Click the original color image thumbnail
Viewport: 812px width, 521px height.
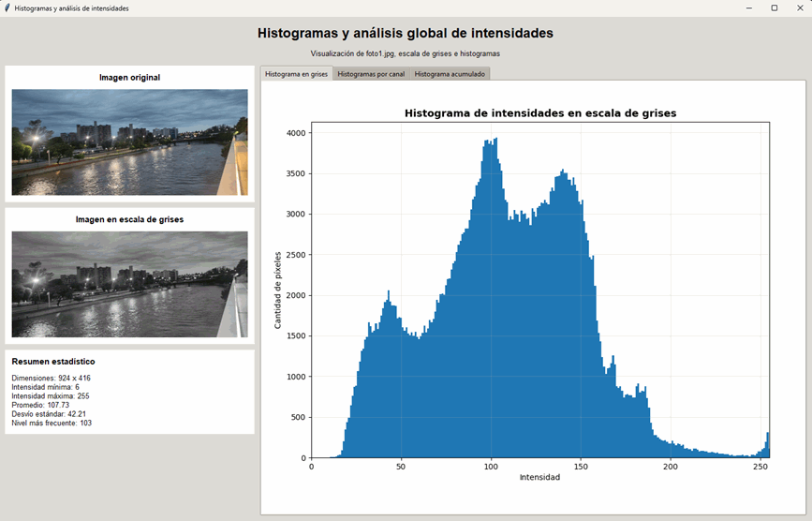click(x=129, y=141)
